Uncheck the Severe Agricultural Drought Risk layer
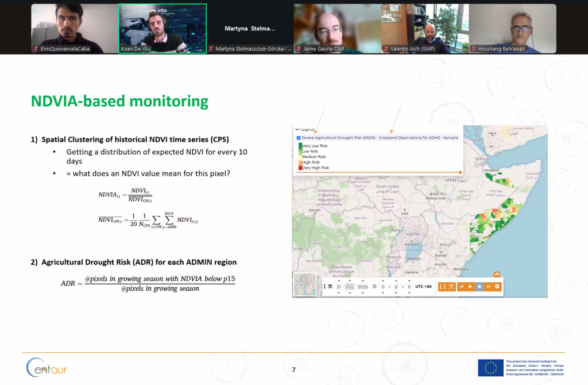 pyautogui.click(x=297, y=138)
